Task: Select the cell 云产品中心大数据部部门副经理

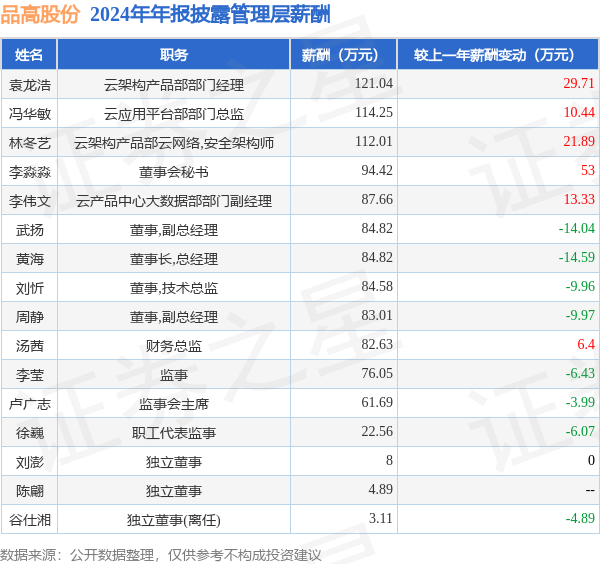Action: click(x=174, y=201)
